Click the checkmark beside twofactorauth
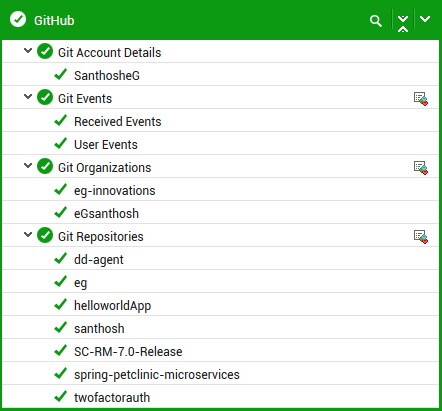The height and width of the screenshot is (411, 442). tap(61, 396)
